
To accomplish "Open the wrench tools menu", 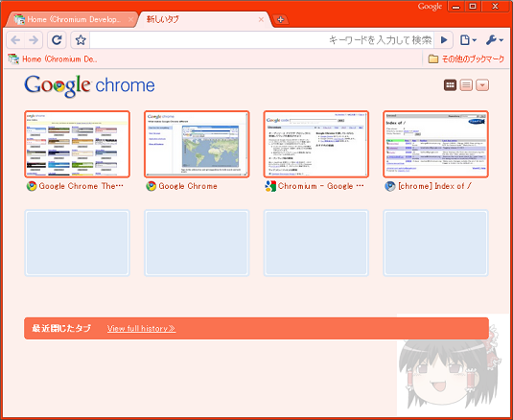I will click(x=495, y=40).
